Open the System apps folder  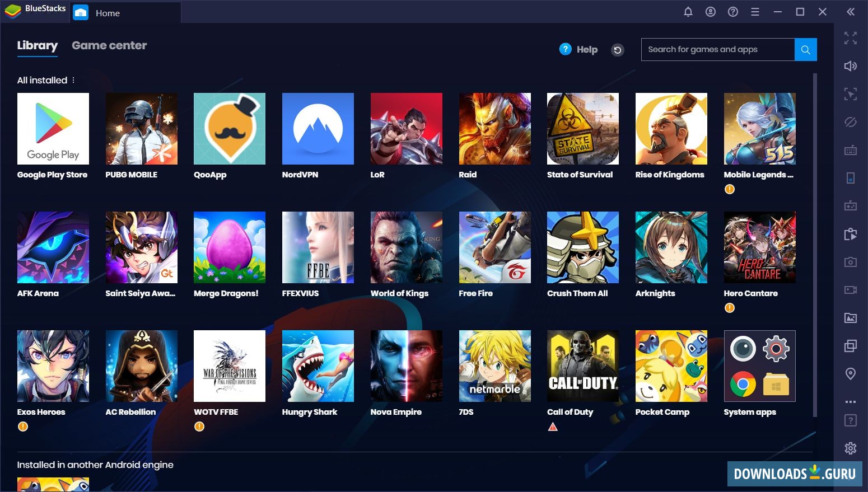click(760, 366)
